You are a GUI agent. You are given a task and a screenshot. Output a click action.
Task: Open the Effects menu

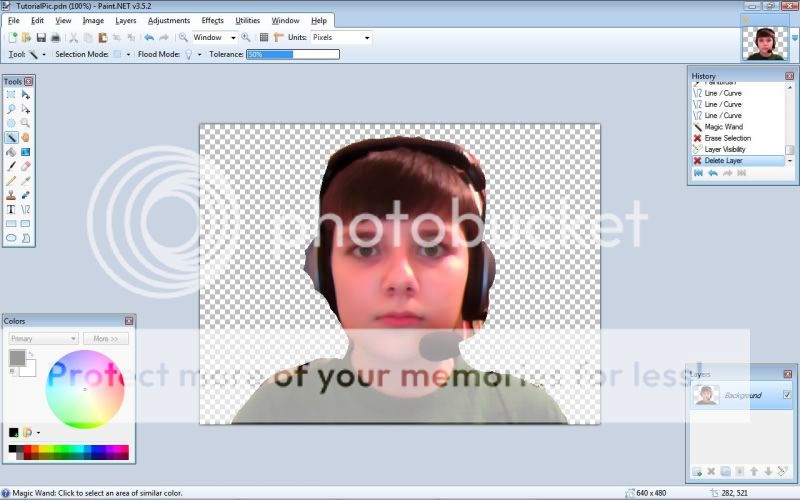pos(212,20)
